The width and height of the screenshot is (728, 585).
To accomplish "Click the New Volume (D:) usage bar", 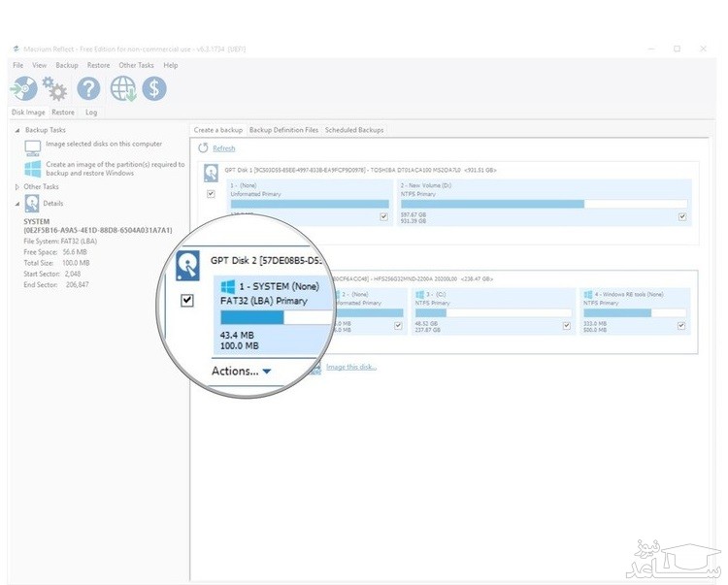I will [x=543, y=204].
